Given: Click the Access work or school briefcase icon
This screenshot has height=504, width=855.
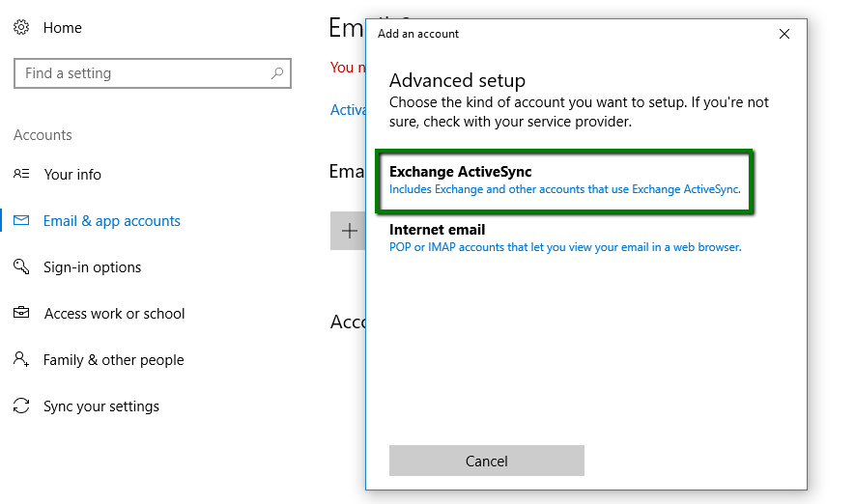Looking at the screenshot, I should (21, 313).
